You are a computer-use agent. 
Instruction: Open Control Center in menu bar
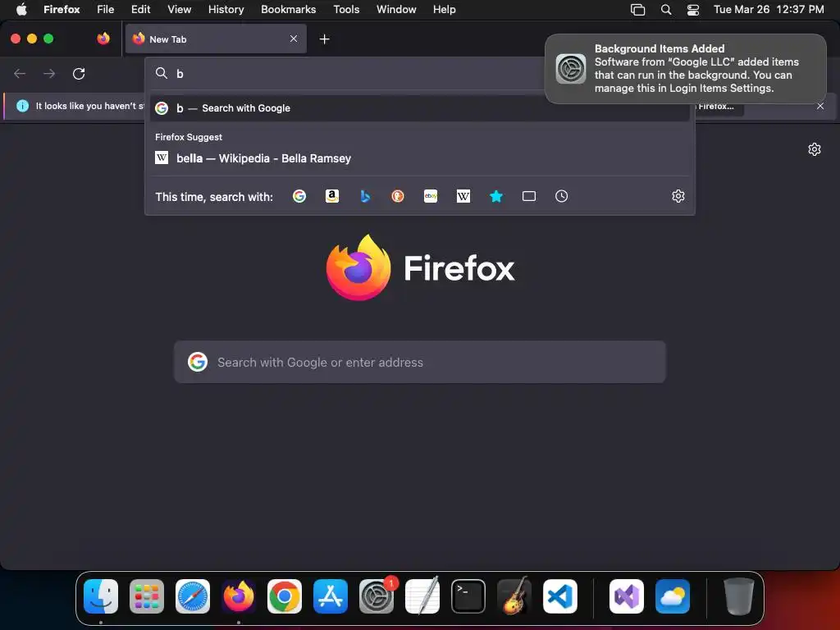(x=692, y=9)
